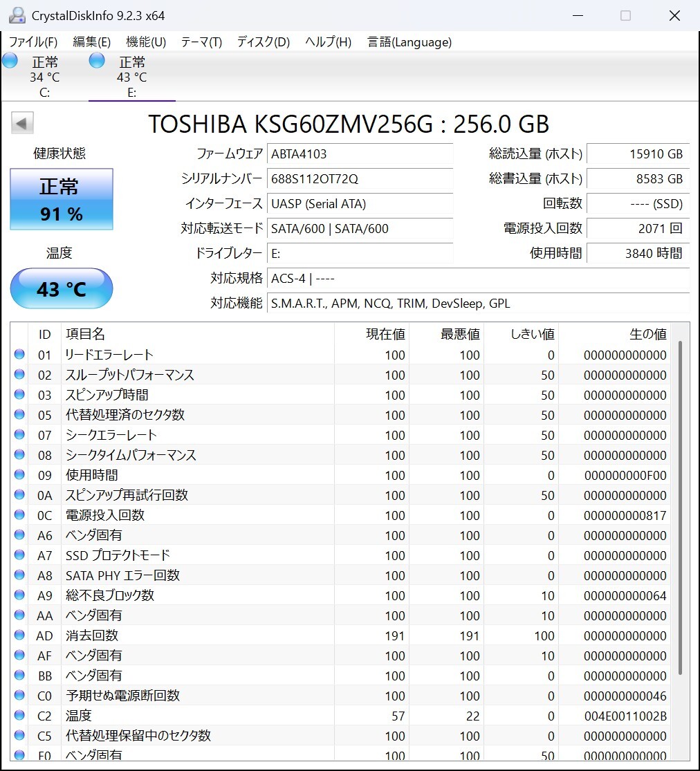The width and height of the screenshot is (700, 771).
Task: Open the ディスク(D) menu
Action: tap(263, 42)
